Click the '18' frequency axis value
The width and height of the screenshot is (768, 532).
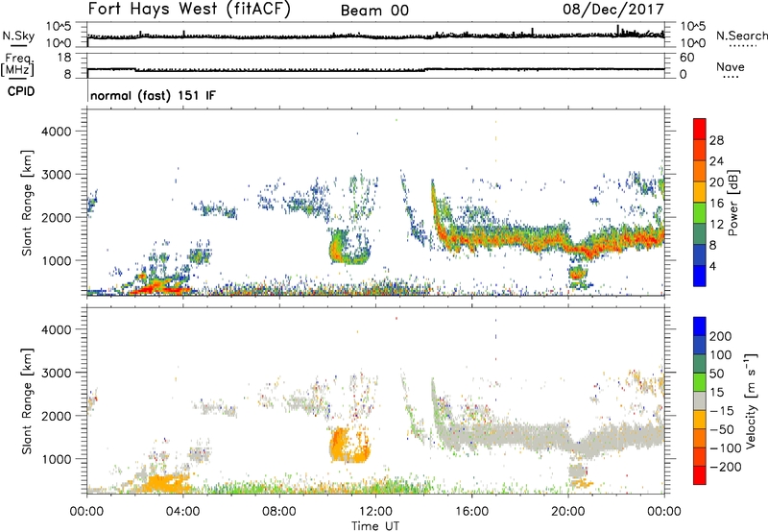(64, 58)
